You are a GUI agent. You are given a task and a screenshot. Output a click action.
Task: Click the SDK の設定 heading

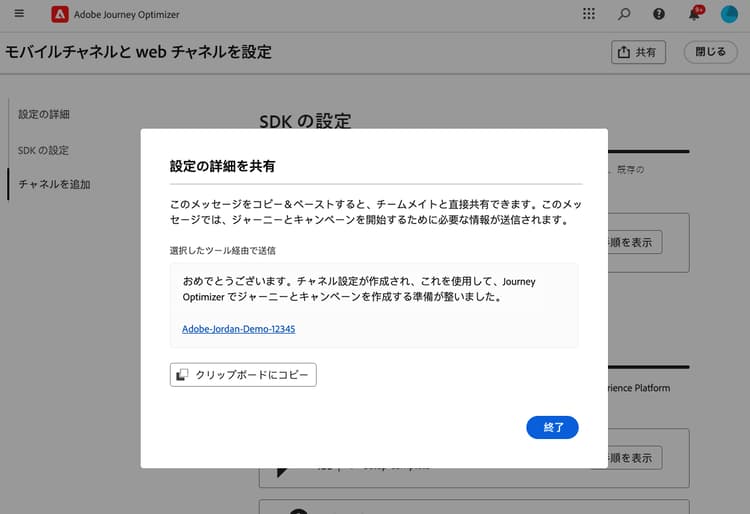pos(305,121)
